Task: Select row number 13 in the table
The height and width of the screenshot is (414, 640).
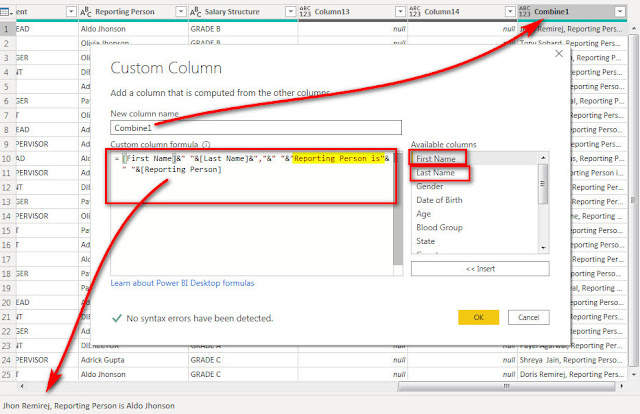Action: point(7,202)
